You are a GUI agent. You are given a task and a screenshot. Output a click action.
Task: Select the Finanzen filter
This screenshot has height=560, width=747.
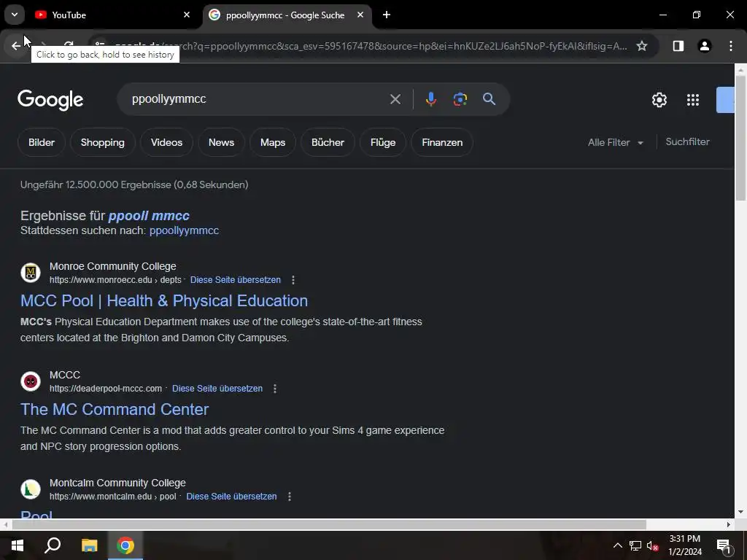click(442, 142)
